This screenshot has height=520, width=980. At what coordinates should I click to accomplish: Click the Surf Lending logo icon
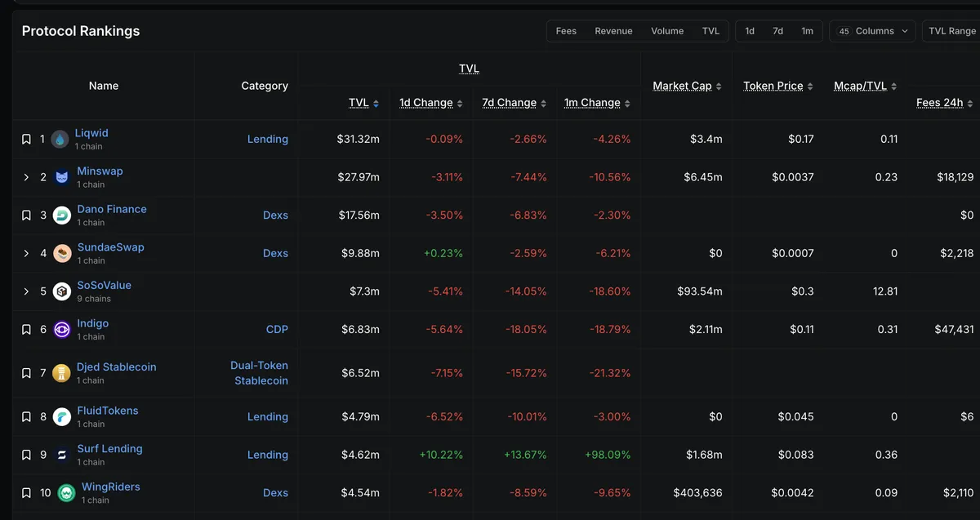[x=62, y=455]
